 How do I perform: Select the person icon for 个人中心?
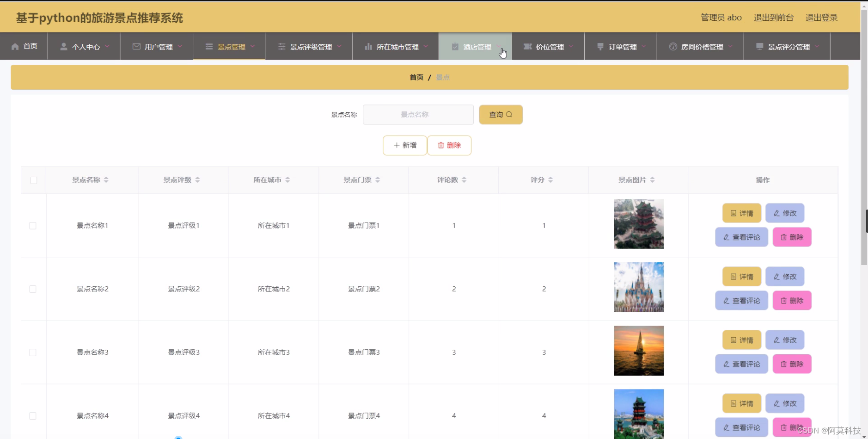(x=63, y=46)
